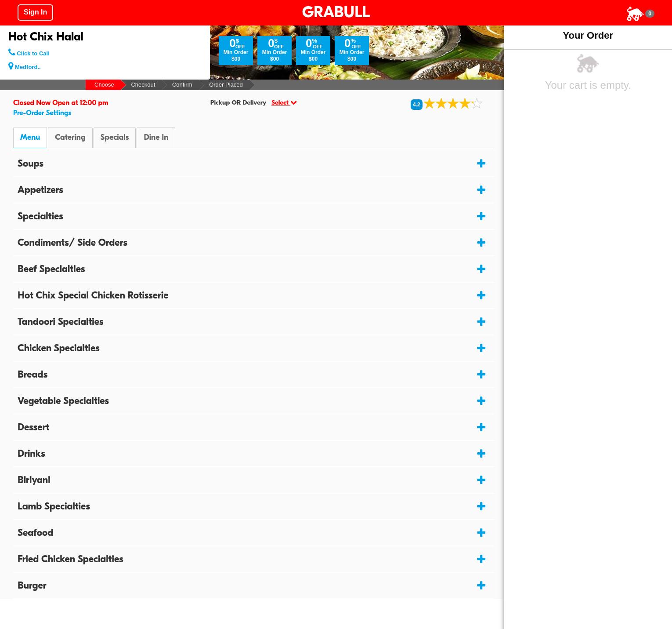This screenshot has height=629, width=672.
Task: Expand the Tandoori Specialties section
Action: [x=60, y=322]
